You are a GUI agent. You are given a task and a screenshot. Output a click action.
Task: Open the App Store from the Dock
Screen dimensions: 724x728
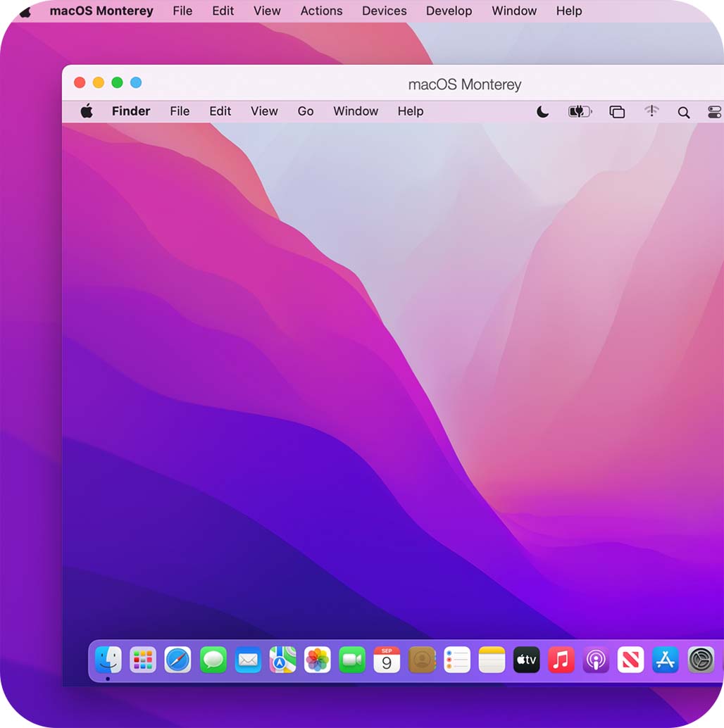pos(665,660)
